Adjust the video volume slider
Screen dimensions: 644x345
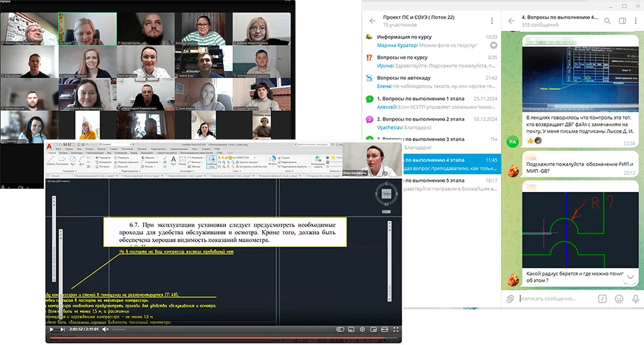(118, 330)
